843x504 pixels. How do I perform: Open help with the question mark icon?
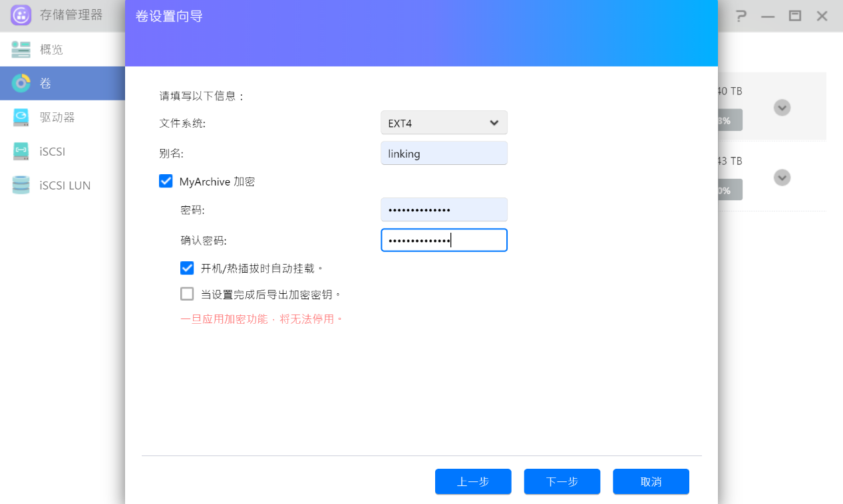pyautogui.click(x=741, y=16)
